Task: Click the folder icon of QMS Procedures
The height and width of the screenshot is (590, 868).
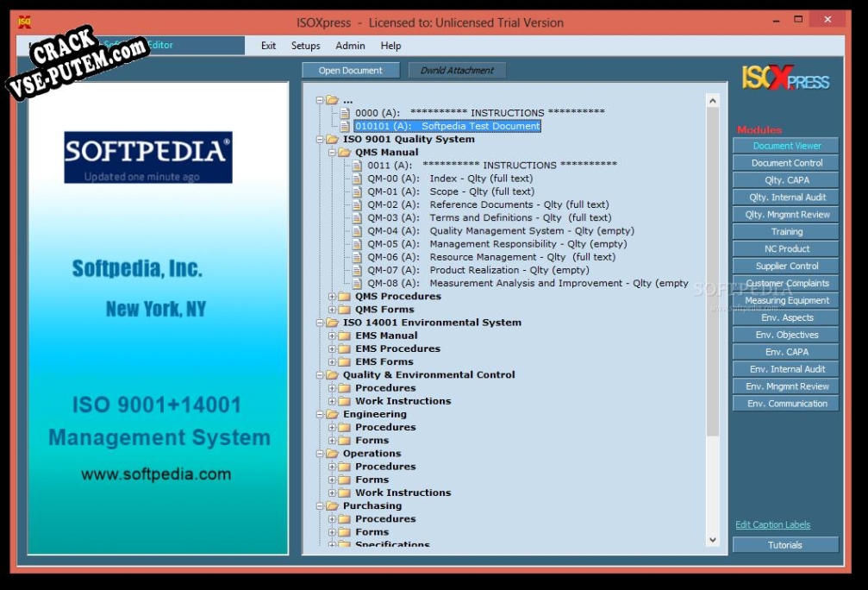Action: click(344, 297)
